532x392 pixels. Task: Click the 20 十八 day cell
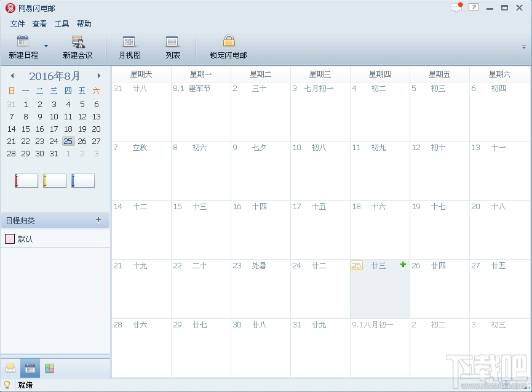pyautogui.click(x=500, y=230)
